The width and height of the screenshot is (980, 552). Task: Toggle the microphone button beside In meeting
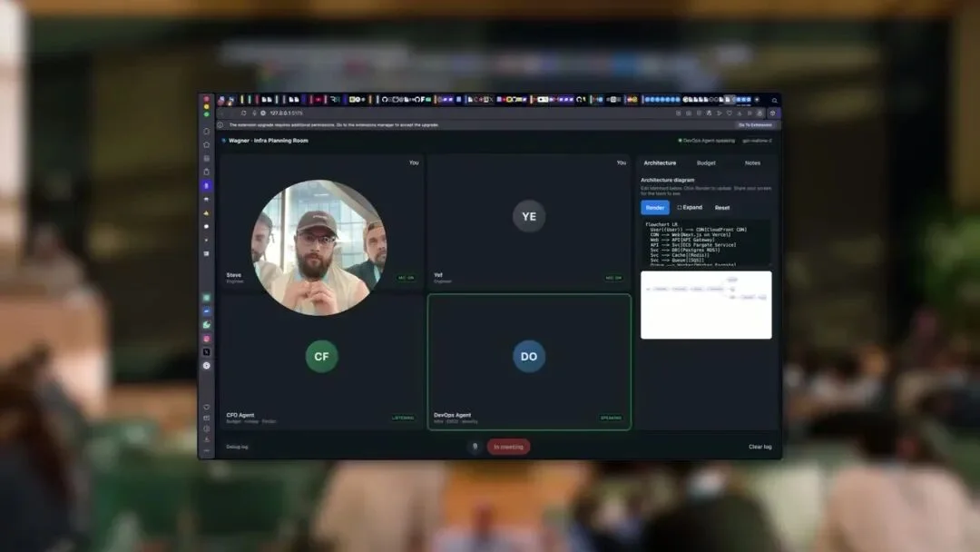pyautogui.click(x=475, y=447)
